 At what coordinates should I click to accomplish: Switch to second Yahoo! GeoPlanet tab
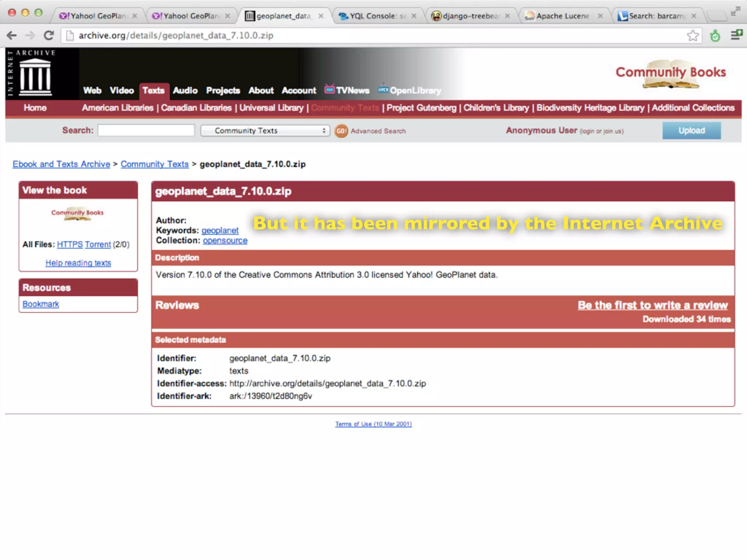[191, 16]
